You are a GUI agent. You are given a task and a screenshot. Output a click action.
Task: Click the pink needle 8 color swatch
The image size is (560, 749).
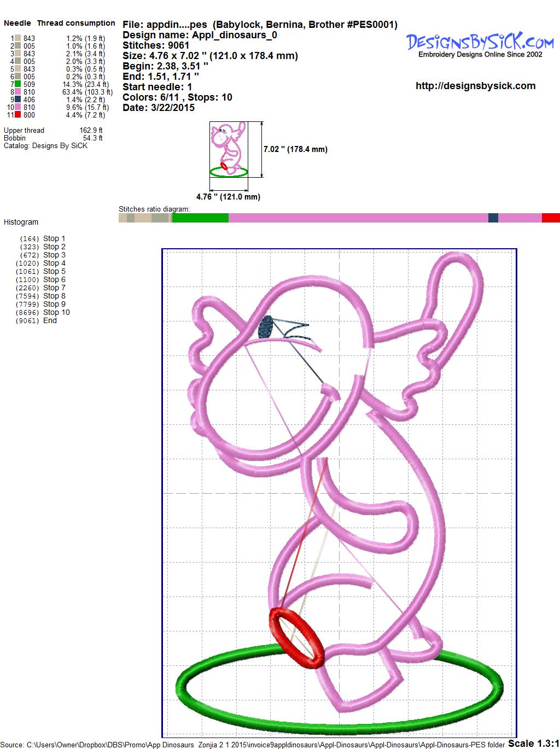pyautogui.click(x=18, y=92)
